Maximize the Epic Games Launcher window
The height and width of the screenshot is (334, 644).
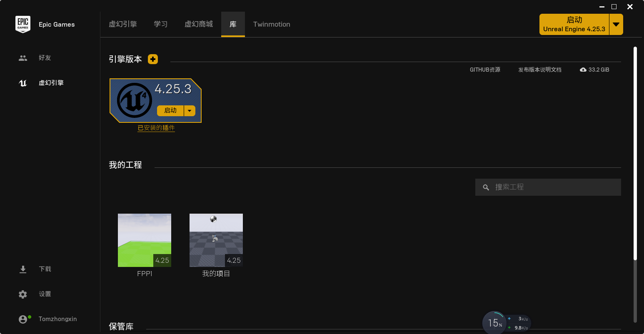tap(614, 7)
